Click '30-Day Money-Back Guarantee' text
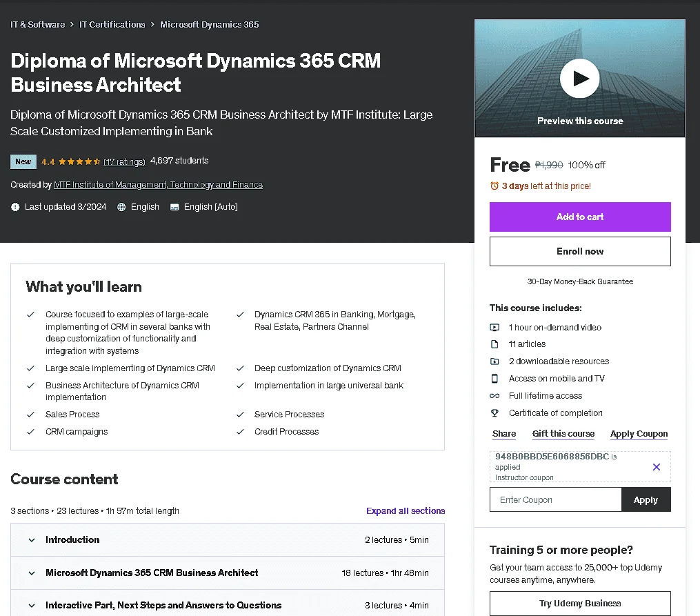 tap(580, 281)
